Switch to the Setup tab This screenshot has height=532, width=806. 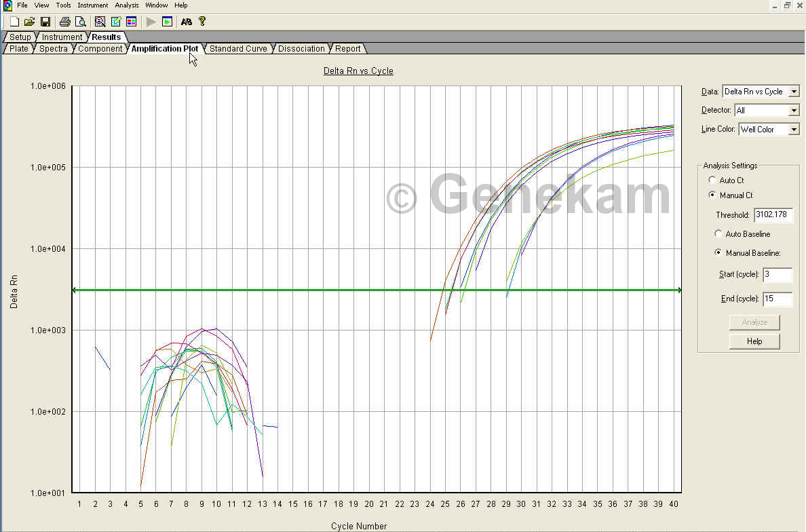(x=20, y=37)
